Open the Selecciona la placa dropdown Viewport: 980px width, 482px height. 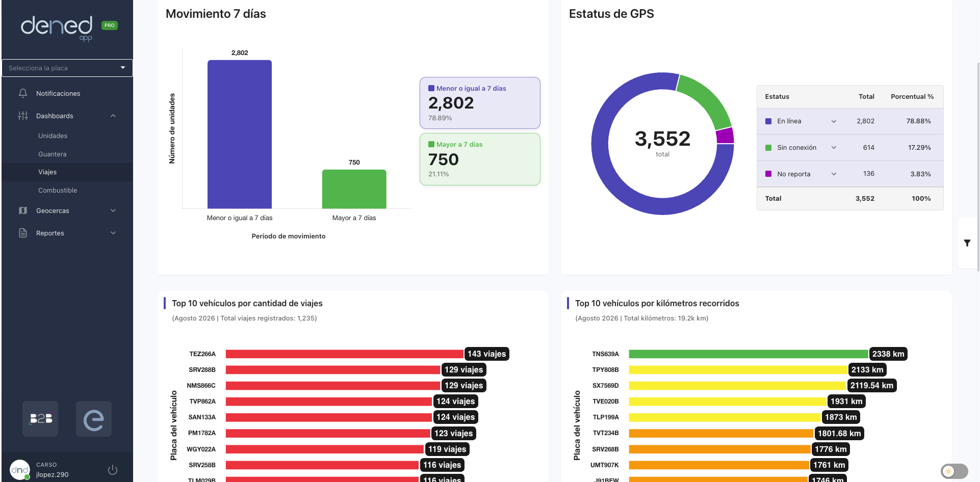(67, 68)
